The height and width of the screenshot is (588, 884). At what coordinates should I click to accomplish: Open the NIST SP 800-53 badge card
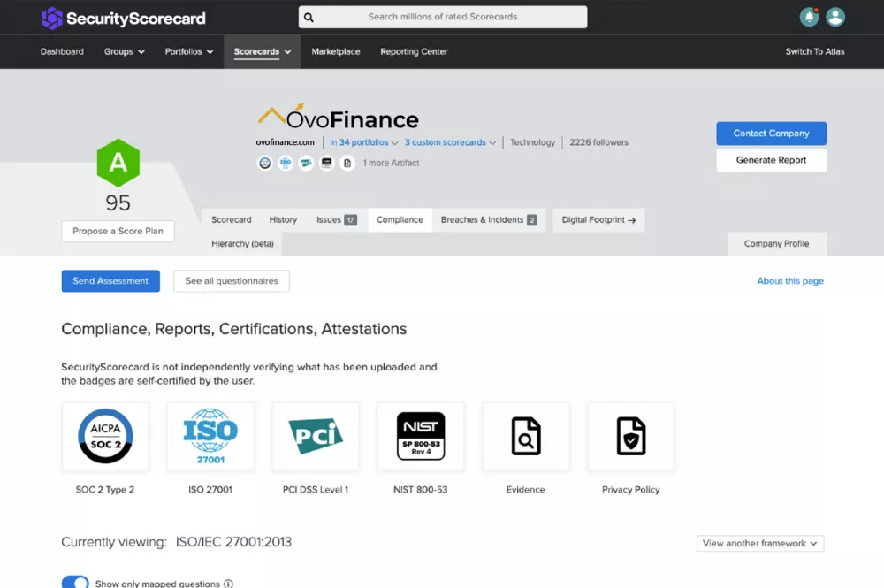point(421,436)
